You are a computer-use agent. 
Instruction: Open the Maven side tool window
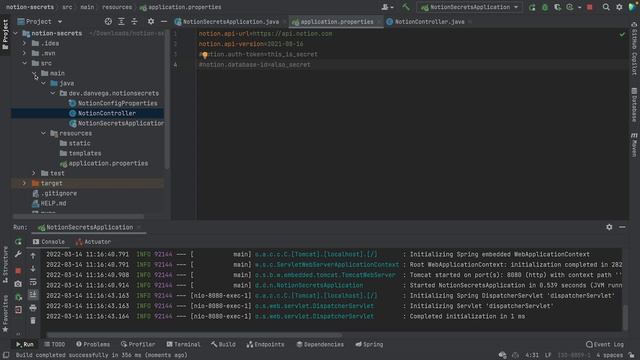(634, 144)
